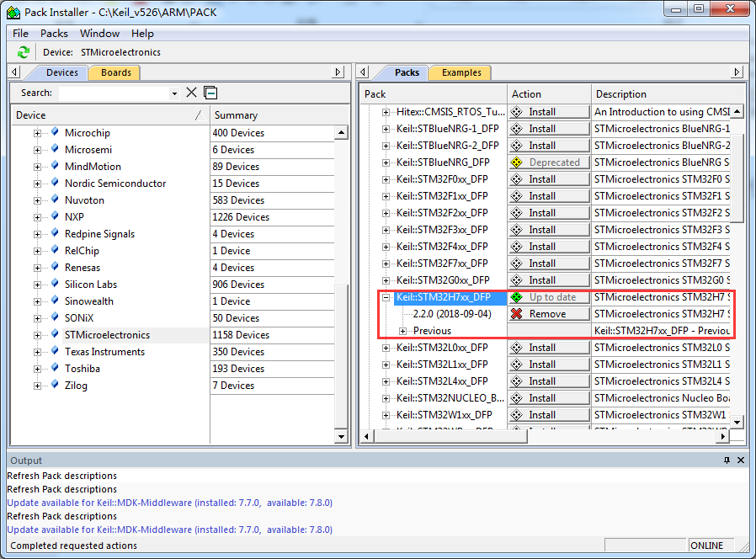
Task: Click install icon for Hitex::CMSIS_RTOS_Tu...
Action: [517, 112]
